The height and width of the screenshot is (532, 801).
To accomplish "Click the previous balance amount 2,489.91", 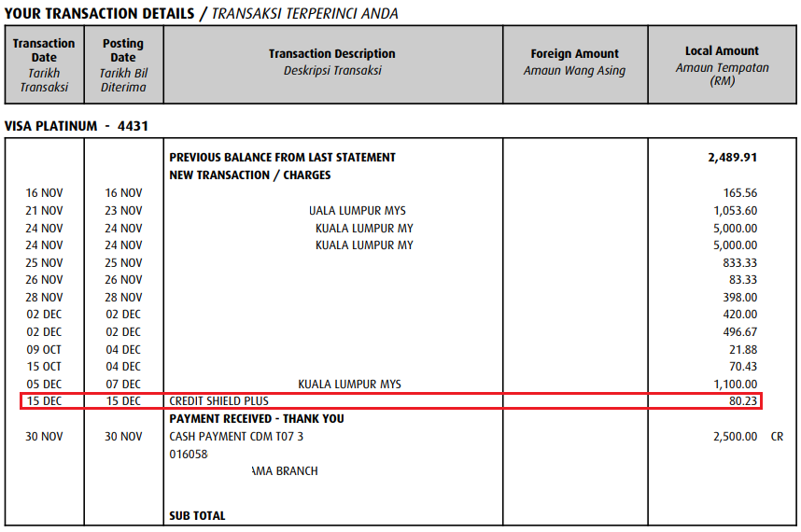I will [732, 157].
